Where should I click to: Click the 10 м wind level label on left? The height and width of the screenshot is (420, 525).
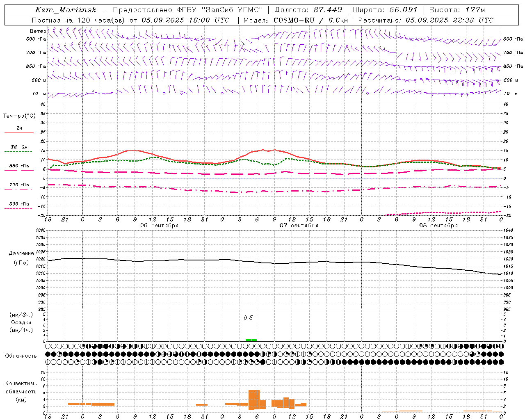point(39,94)
